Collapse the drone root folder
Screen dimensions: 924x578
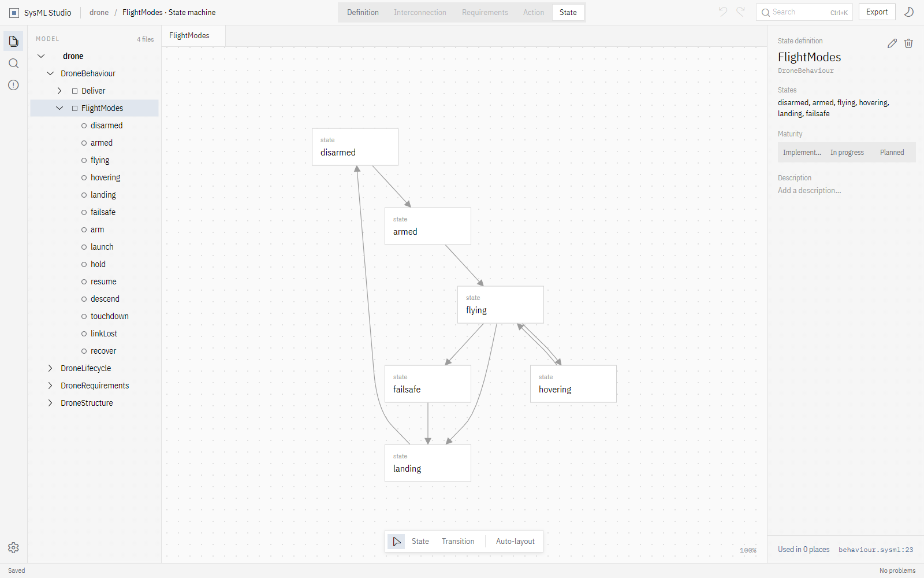pos(41,56)
